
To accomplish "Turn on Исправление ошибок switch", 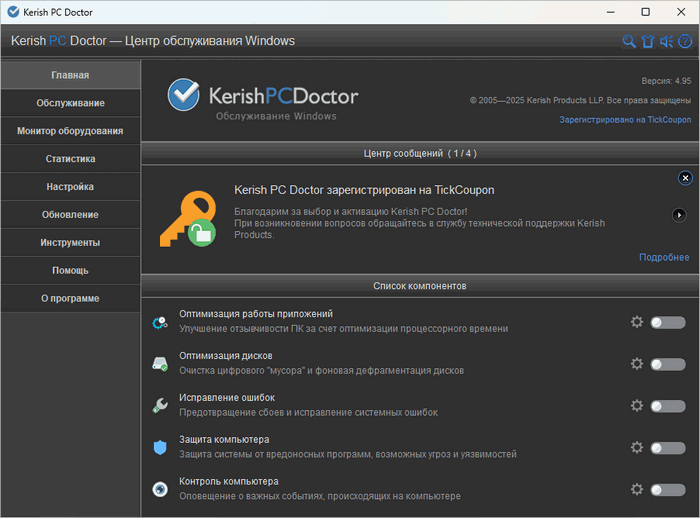I will pyautogui.click(x=668, y=406).
